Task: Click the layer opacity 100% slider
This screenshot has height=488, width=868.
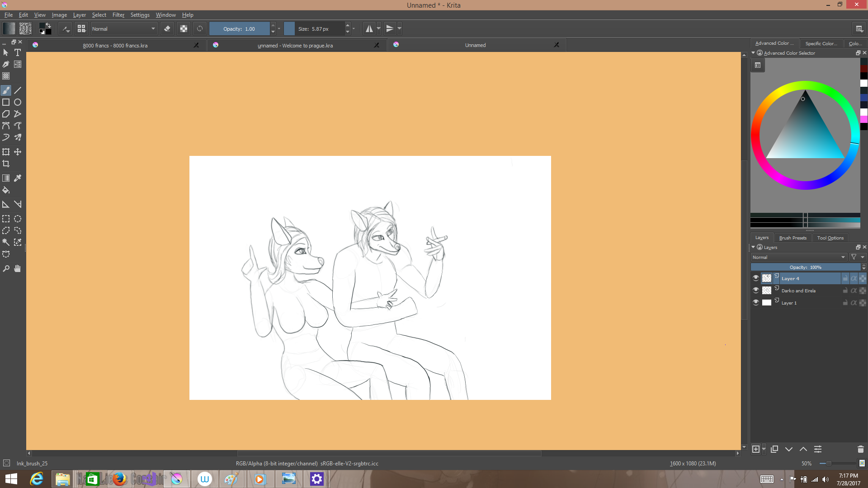Action: (x=805, y=267)
